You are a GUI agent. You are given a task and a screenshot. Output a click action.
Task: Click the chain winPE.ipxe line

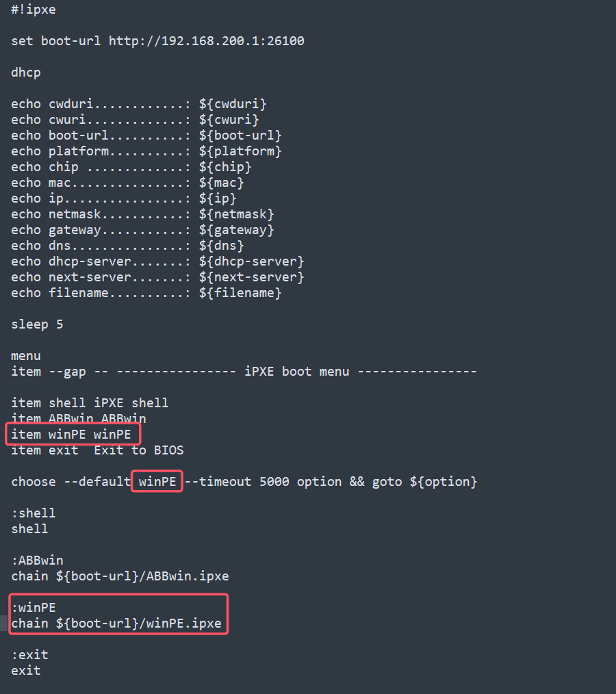[x=116, y=624]
